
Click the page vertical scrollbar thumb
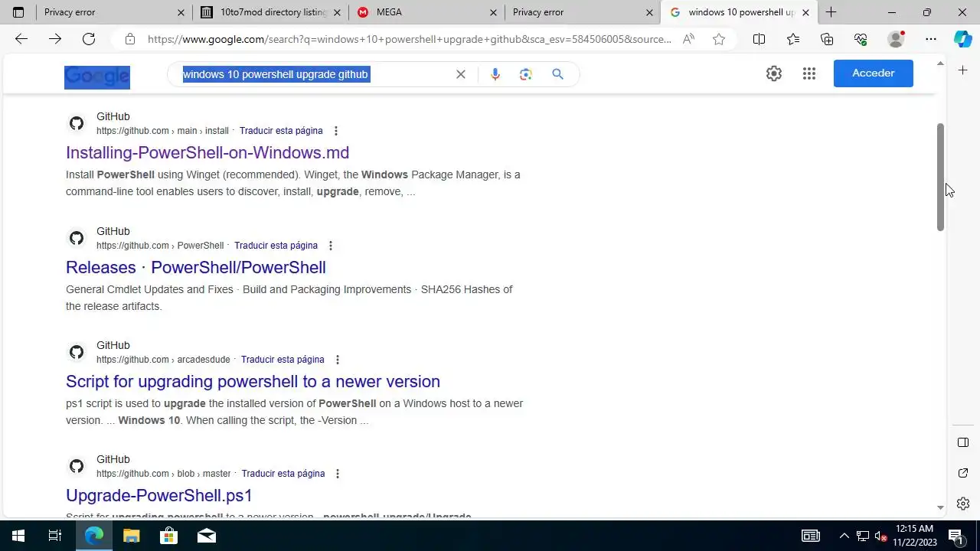pos(941,177)
